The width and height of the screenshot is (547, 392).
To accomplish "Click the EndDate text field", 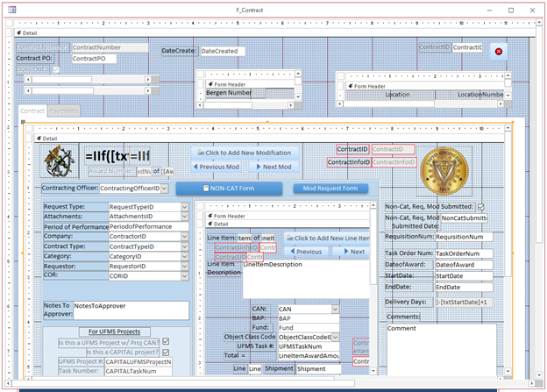I will click(464, 288).
